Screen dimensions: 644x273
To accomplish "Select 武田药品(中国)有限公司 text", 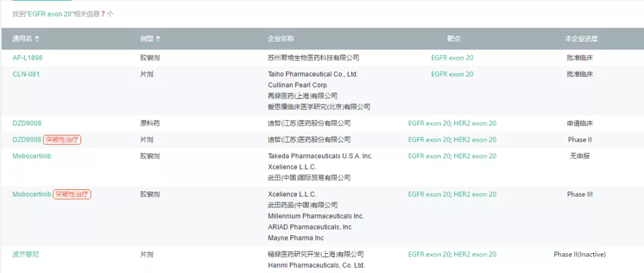I will click(x=303, y=205).
